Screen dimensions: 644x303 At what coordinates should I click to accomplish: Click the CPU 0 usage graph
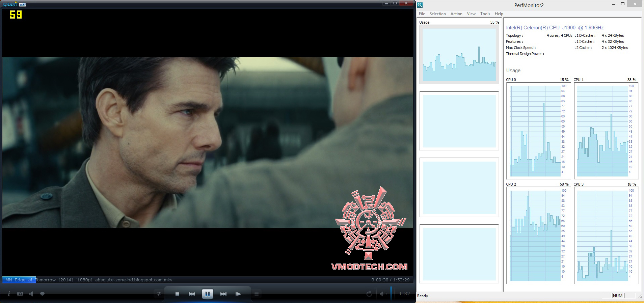pyautogui.click(x=538, y=131)
